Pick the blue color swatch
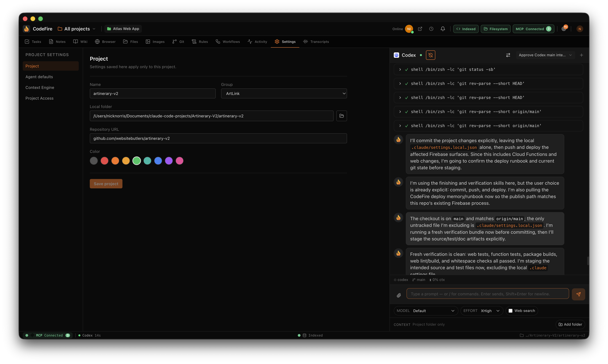The height and width of the screenshot is (364, 608). pyautogui.click(x=158, y=161)
